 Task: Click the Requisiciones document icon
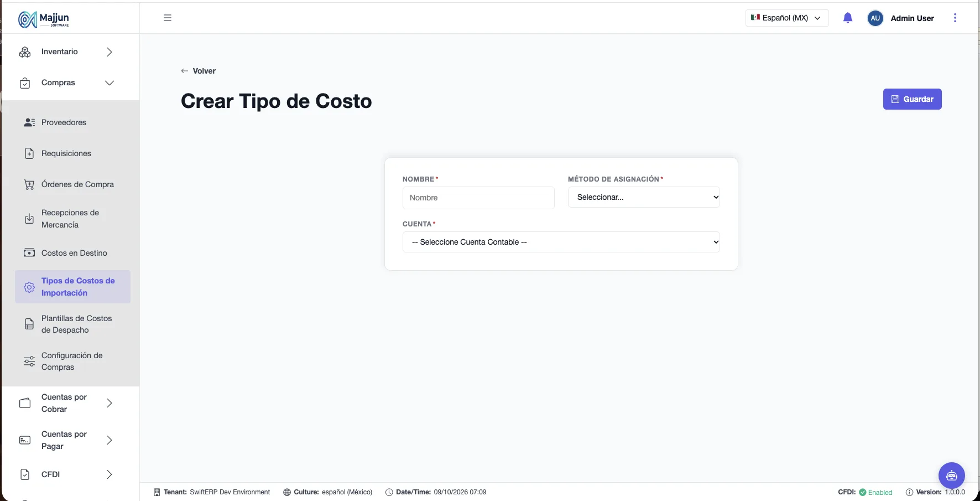29,153
